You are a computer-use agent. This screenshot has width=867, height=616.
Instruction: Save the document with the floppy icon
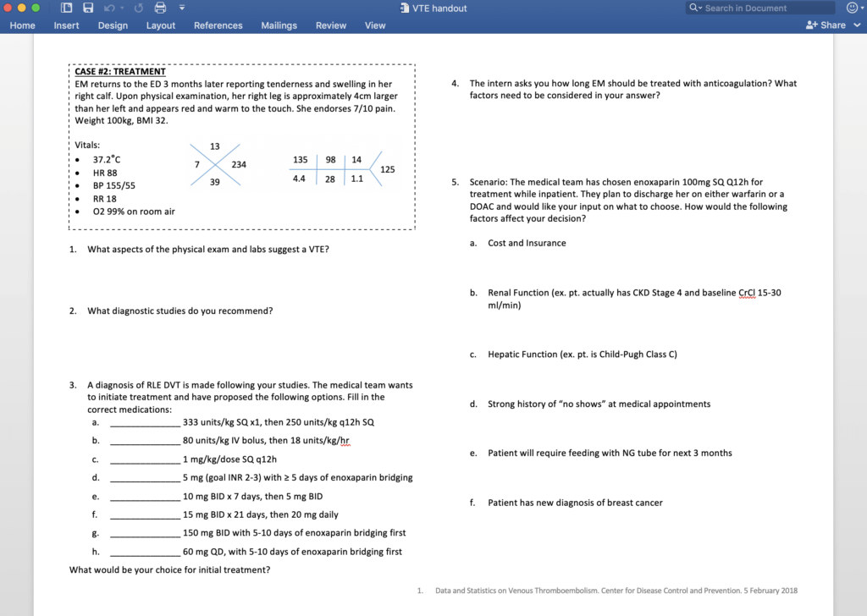click(x=88, y=8)
